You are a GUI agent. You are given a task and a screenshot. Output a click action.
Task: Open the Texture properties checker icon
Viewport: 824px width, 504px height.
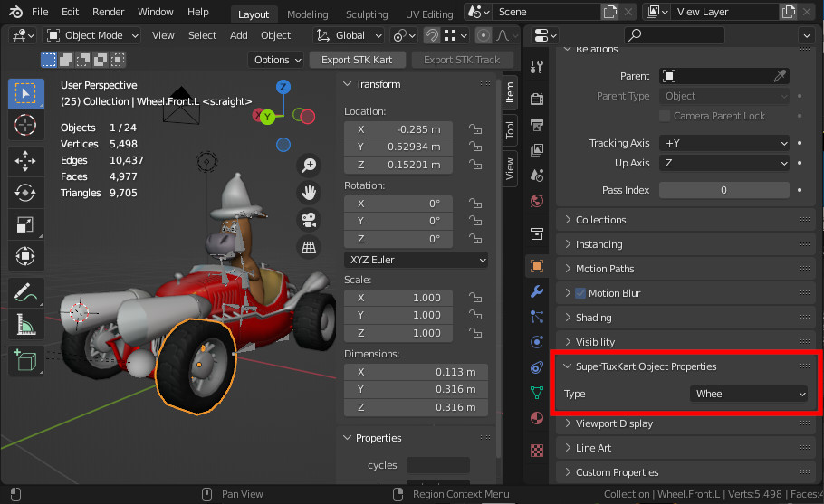(537, 450)
